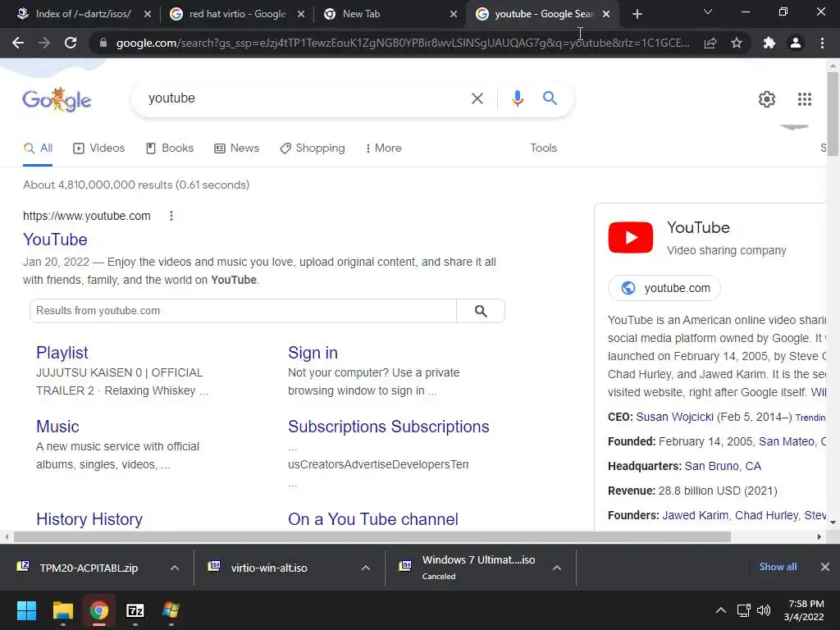Open the Sign in sitelink
Image resolution: width=840 pixels, height=630 pixels.
pos(313,353)
